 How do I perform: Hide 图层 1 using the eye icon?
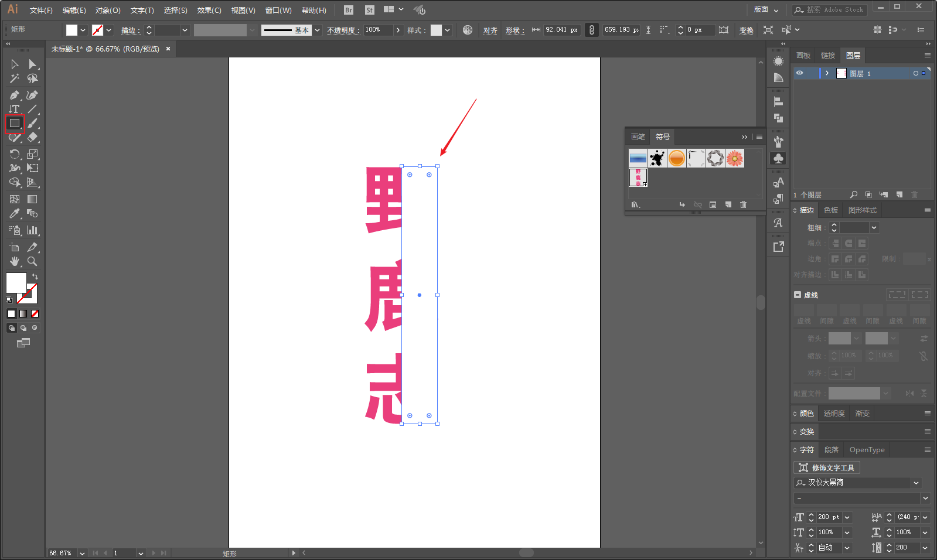(x=799, y=73)
